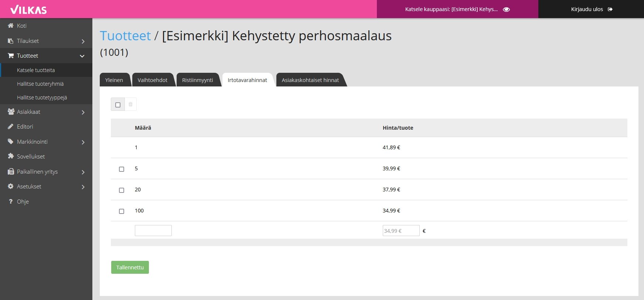Viewport: 644px width, 300px height.
Task: Expand the Markkinointi submenu arrow
Action: [x=83, y=142]
